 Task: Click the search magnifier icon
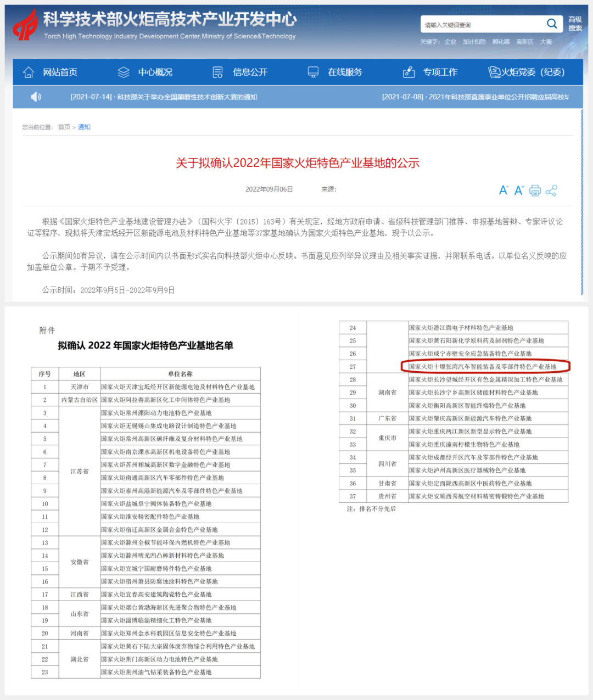(x=551, y=24)
